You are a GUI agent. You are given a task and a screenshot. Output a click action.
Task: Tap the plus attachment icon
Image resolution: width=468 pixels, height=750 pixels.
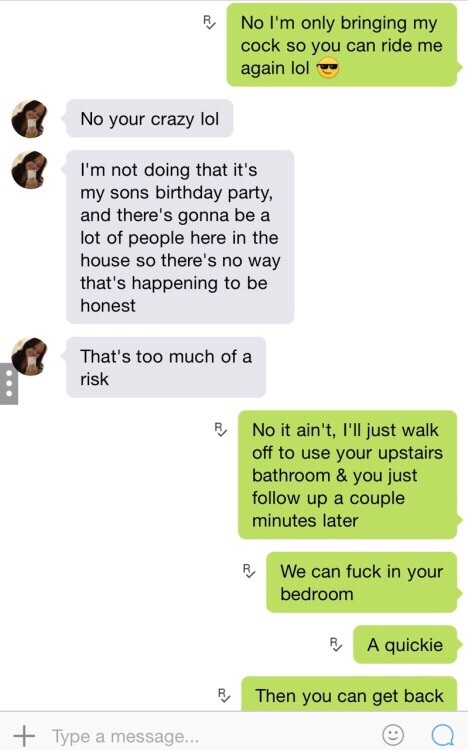pyautogui.click(x=24, y=735)
